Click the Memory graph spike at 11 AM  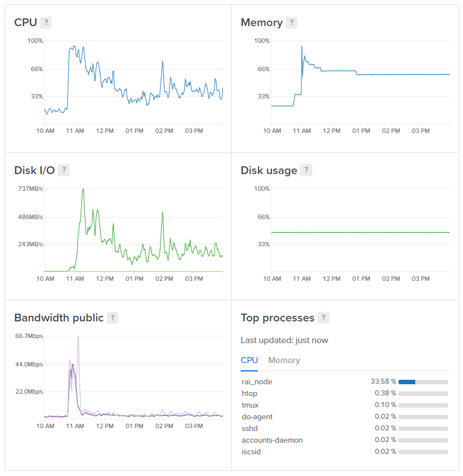click(x=302, y=47)
